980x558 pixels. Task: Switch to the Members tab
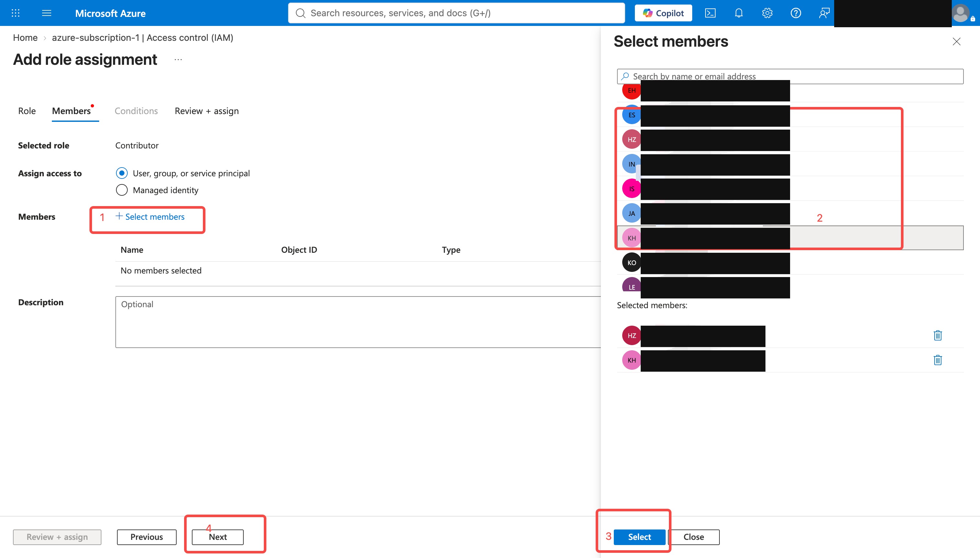(x=72, y=111)
